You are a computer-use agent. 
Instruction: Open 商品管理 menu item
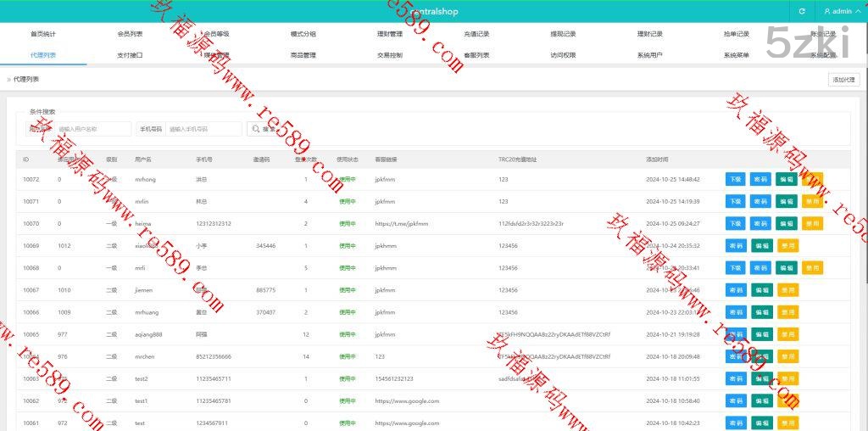click(x=303, y=55)
